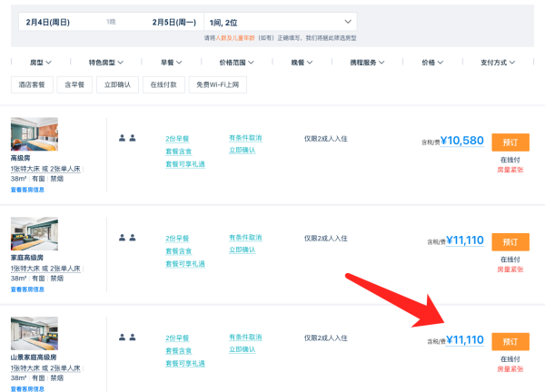Screen dimensions: 545x392
Task: Open the 高级房 room photo thumbnail
Action: click(35, 134)
